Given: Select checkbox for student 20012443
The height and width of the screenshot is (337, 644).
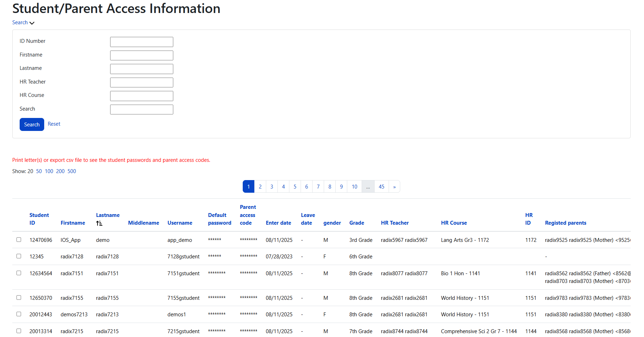Looking at the screenshot, I should 19,314.
